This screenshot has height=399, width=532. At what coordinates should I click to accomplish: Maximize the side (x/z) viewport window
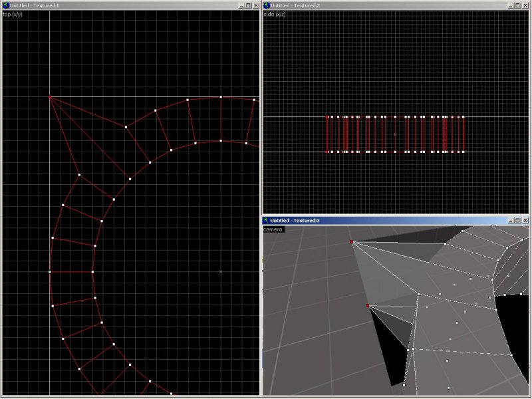click(x=517, y=5)
